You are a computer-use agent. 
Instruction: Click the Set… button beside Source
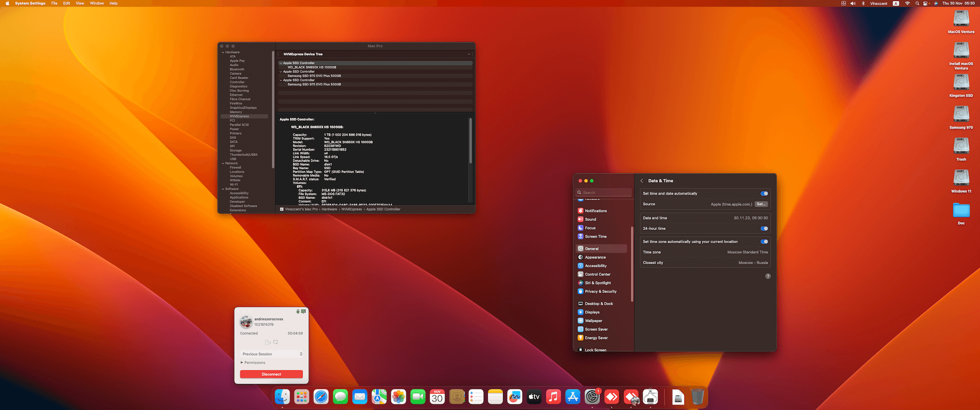coord(761,204)
